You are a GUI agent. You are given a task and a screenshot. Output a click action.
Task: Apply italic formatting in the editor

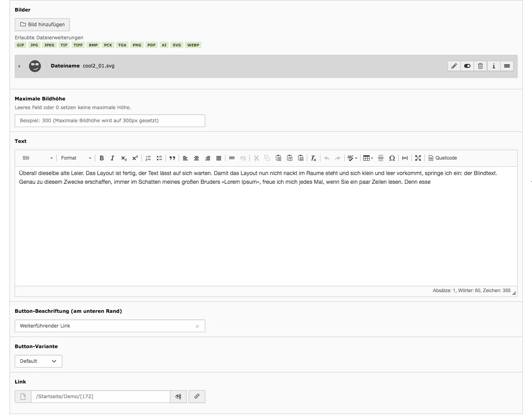[x=112, y=158]
